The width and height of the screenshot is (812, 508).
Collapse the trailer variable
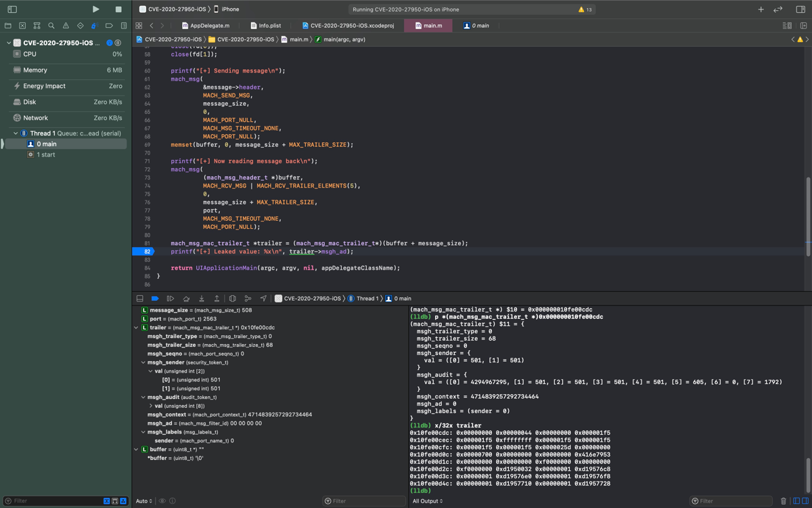(136, 328)
